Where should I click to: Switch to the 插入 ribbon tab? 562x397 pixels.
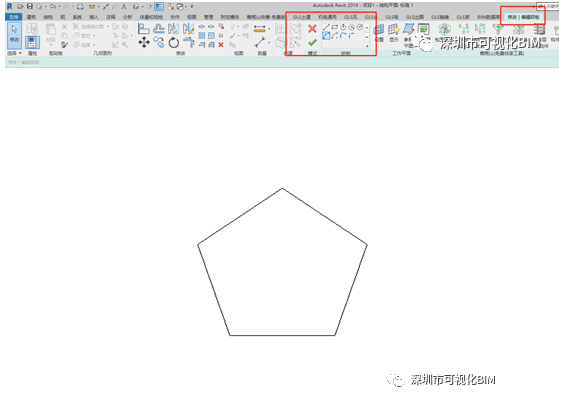click(94, 17)
